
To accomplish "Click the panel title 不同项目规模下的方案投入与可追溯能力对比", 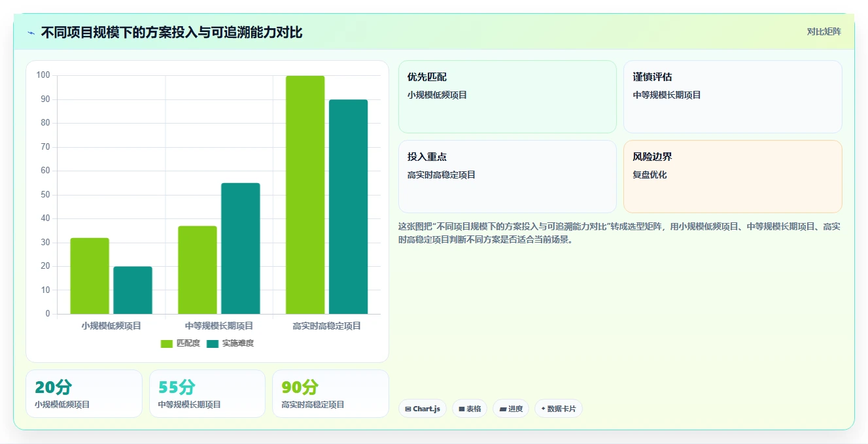I will pyautogui.click(x=172, y=33).
